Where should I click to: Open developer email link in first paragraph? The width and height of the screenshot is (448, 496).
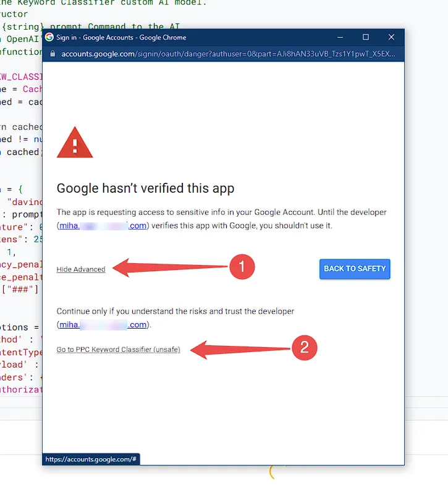point(103,226)
